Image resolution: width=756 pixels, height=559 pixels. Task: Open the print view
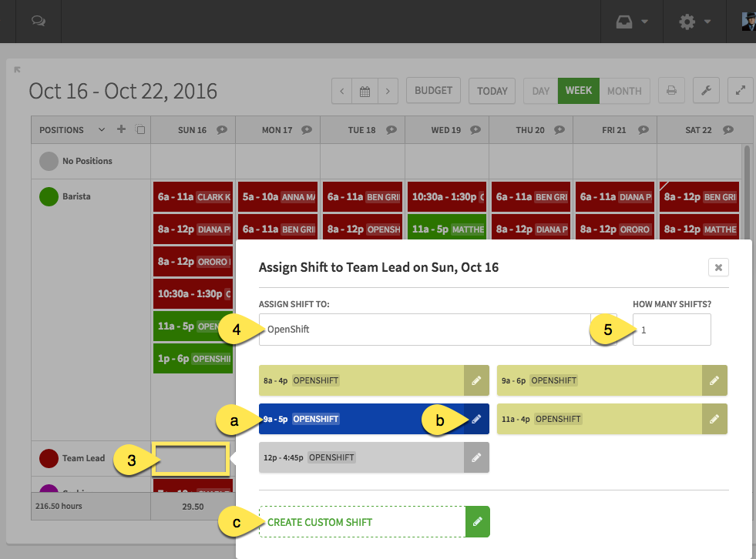(x=670, y=90)
